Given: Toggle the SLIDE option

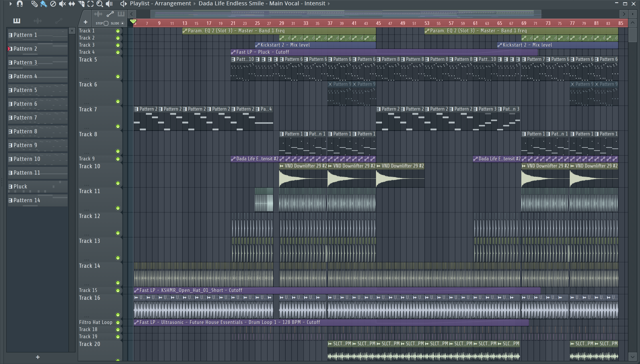Looking at the screenshot, I should [122, 23].
